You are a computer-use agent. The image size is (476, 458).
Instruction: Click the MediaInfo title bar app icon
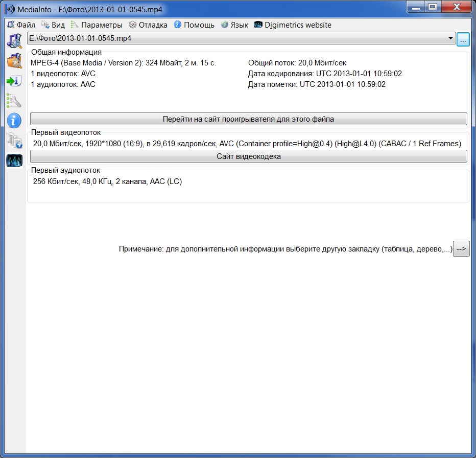(9, 9)
